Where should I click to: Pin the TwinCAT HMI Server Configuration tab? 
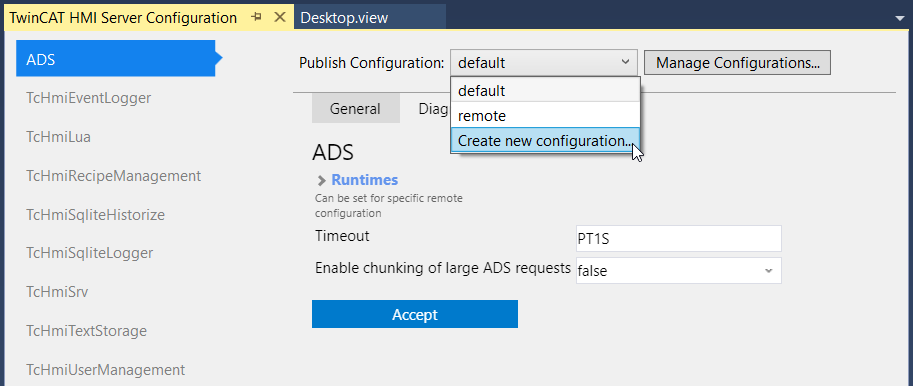tap(256, 17)
